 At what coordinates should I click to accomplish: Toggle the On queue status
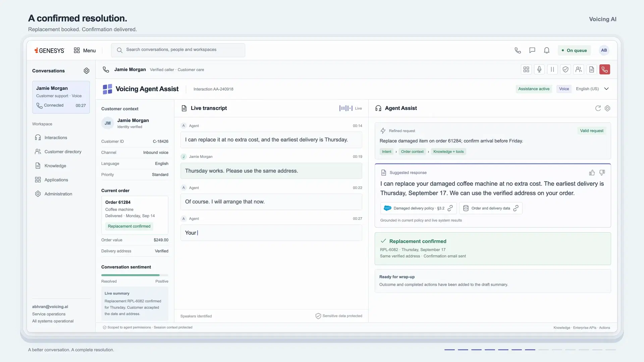point(574,50)
